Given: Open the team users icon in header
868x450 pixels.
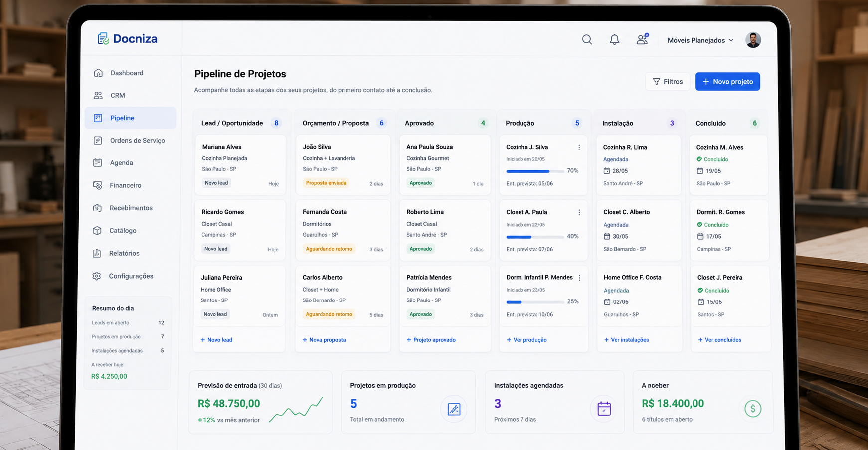Looking at the screenshot, I should [x=642, y=39].
